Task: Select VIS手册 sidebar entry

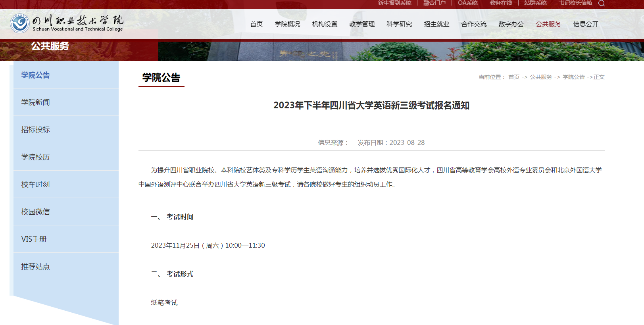Action: (34, 239)
